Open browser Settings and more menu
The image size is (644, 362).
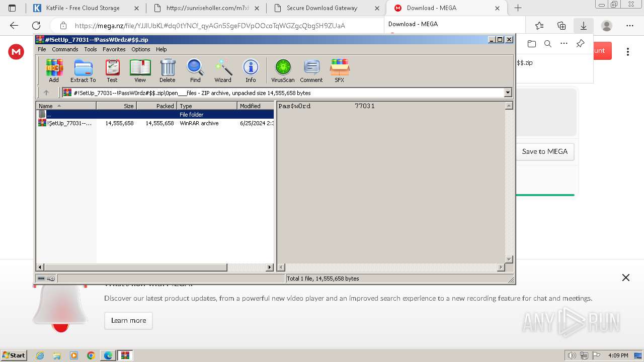630,26
